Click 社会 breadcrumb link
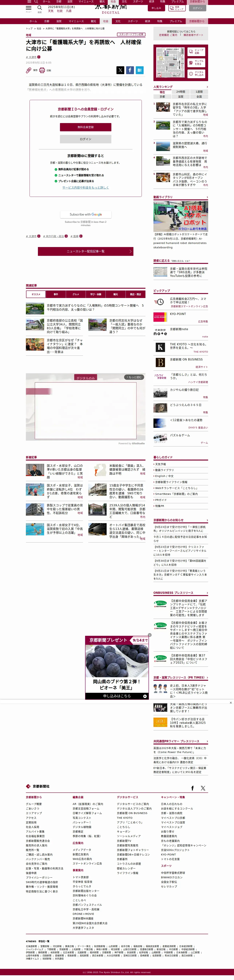 tap(39, 28)
